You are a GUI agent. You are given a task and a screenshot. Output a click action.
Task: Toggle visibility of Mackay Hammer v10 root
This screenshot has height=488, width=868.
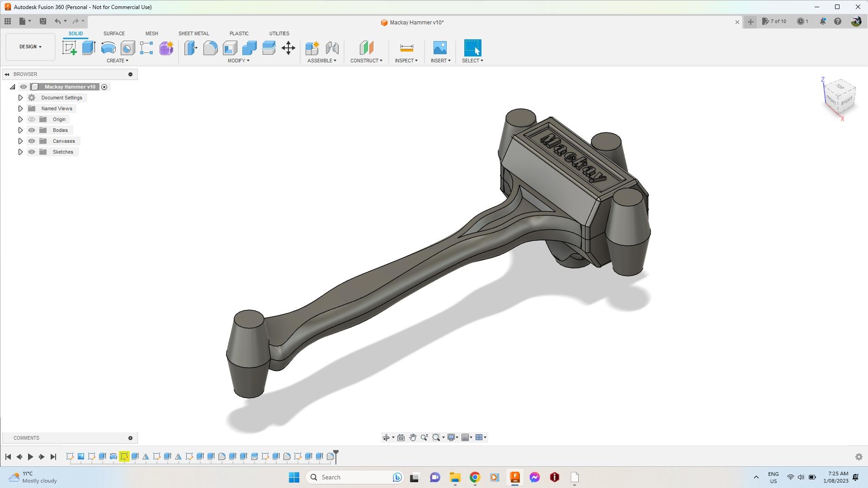tap(24, 87)
